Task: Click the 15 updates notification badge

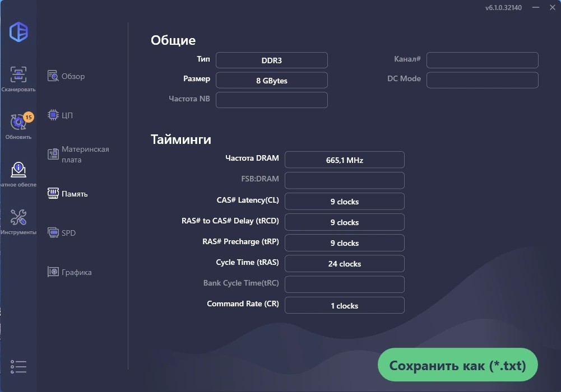Action: 29,117
